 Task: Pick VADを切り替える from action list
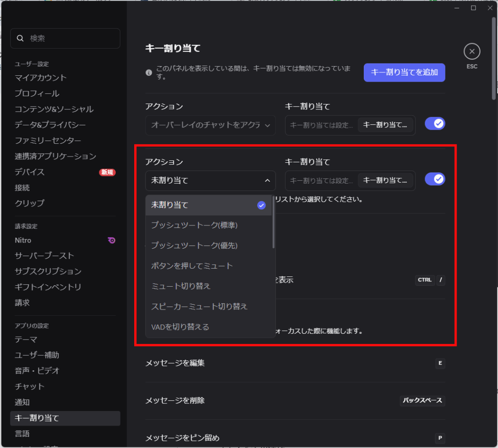click(x=180, y=327)
